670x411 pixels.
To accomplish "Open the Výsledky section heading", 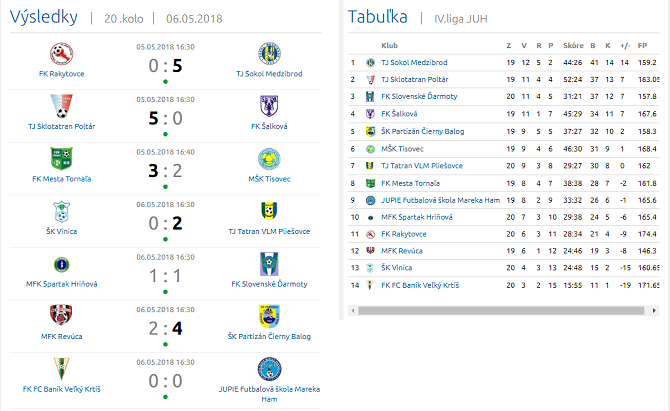I will pos(45,17).
